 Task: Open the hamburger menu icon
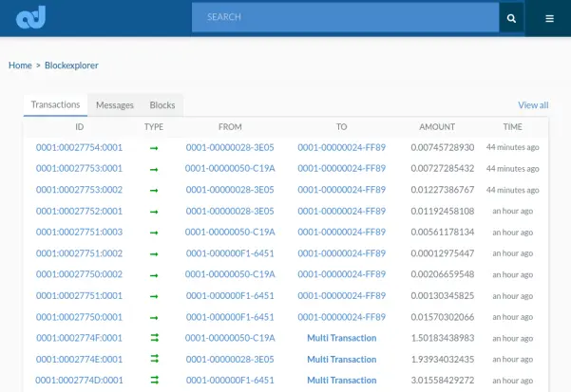[x=549, y=18]
